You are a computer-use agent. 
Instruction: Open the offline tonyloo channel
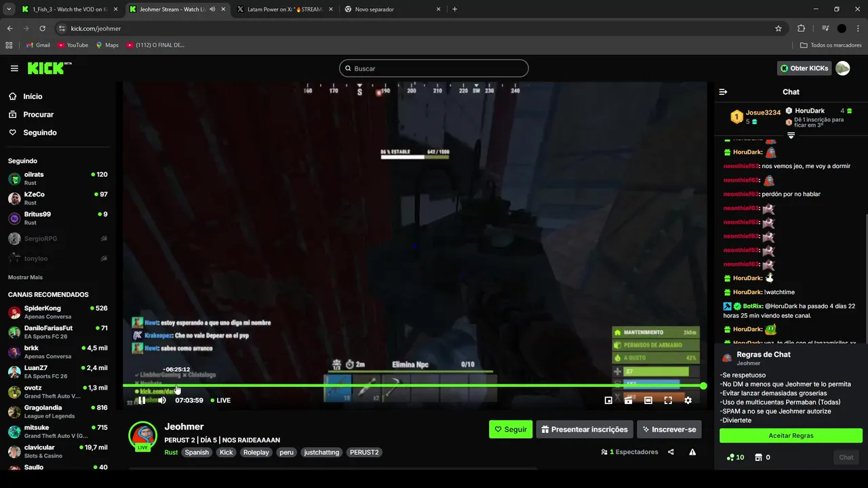tap(58, 258)
